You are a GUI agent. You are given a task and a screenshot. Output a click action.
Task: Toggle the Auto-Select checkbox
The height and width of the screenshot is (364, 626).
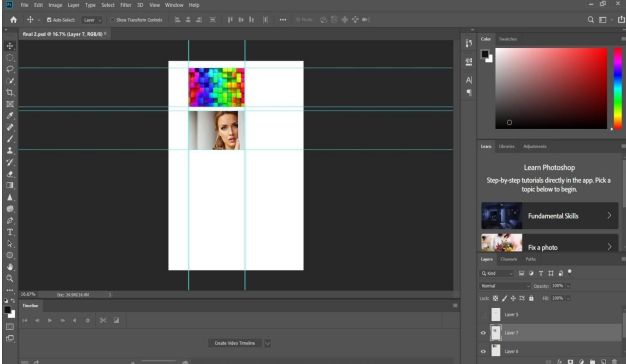(x=49, y=20)
